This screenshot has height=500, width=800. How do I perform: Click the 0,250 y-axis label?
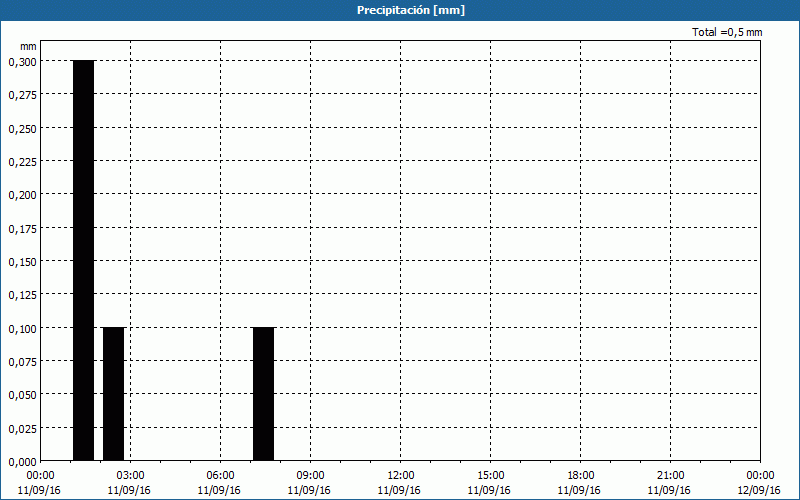(22, 129)
